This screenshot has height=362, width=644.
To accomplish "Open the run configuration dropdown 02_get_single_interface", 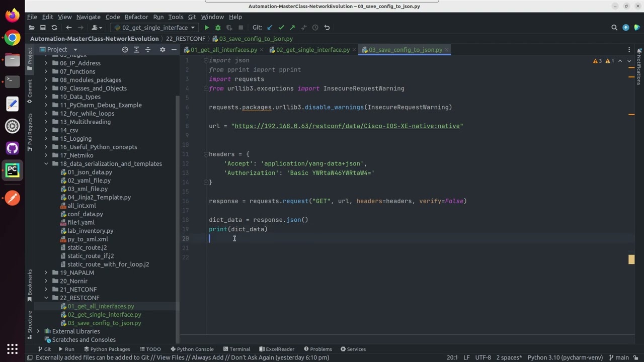I will click(x=155, y=28).
